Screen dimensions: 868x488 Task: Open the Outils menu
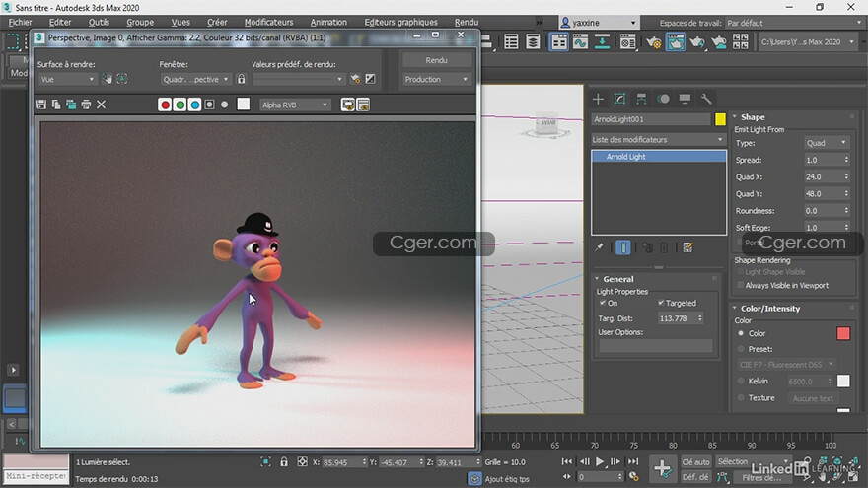tap(99, 22)
